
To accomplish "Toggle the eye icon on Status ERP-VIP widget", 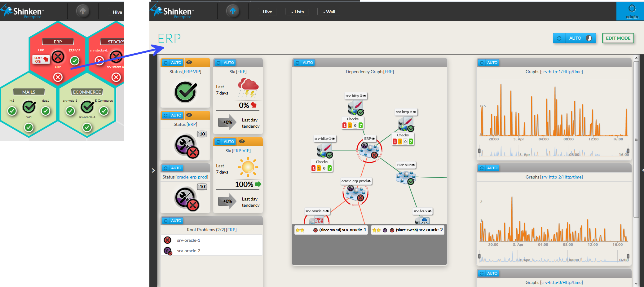I will point(189,62).
